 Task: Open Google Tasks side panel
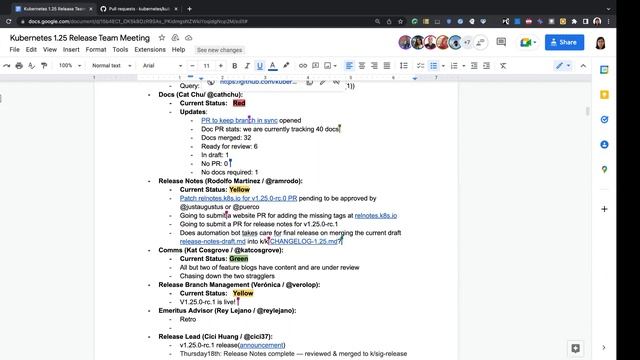[x=604, y=120]
